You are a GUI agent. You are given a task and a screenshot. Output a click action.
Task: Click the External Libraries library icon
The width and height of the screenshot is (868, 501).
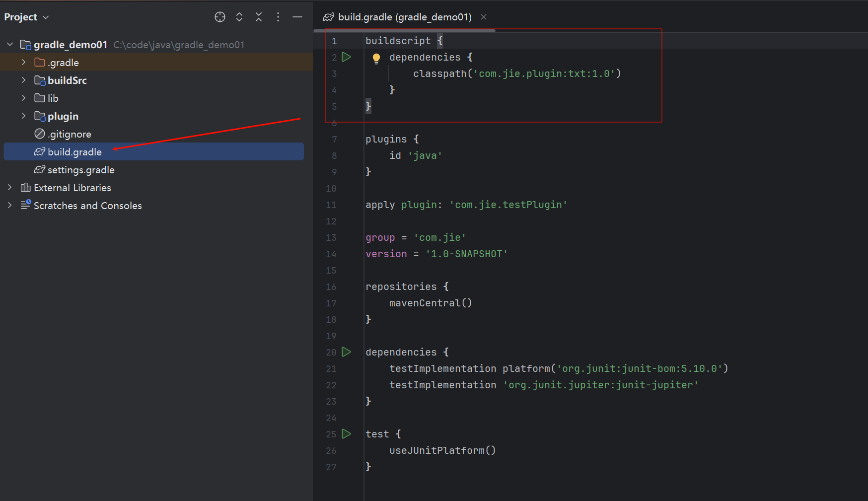26,187
